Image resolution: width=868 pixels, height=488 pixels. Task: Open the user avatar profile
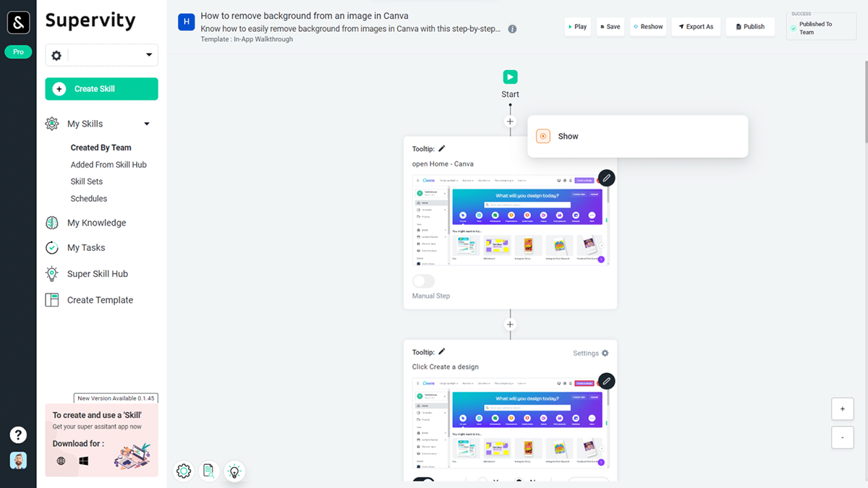tap(18, 461)
